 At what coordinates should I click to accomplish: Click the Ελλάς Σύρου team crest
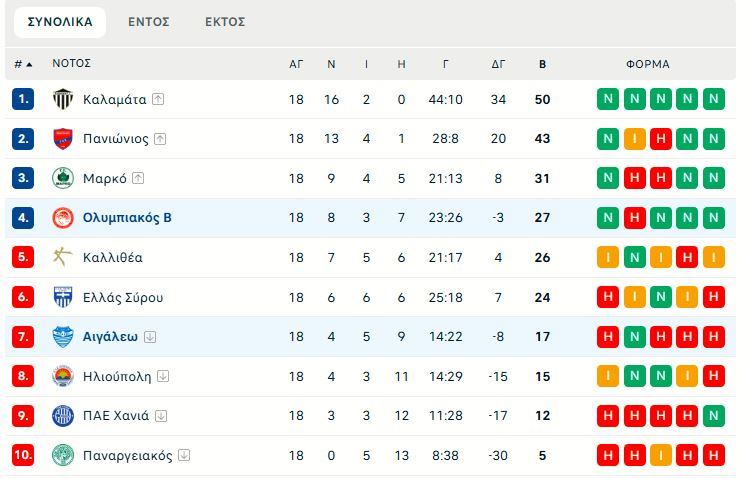[x=62, y=297]
